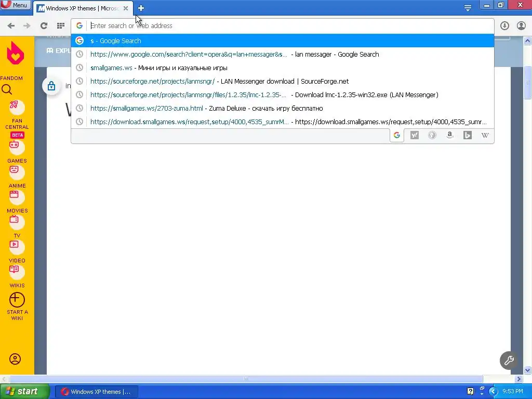Search with Google engine icon
The height and width of the screenshot is (399, 532).
(x=396, y=136)
